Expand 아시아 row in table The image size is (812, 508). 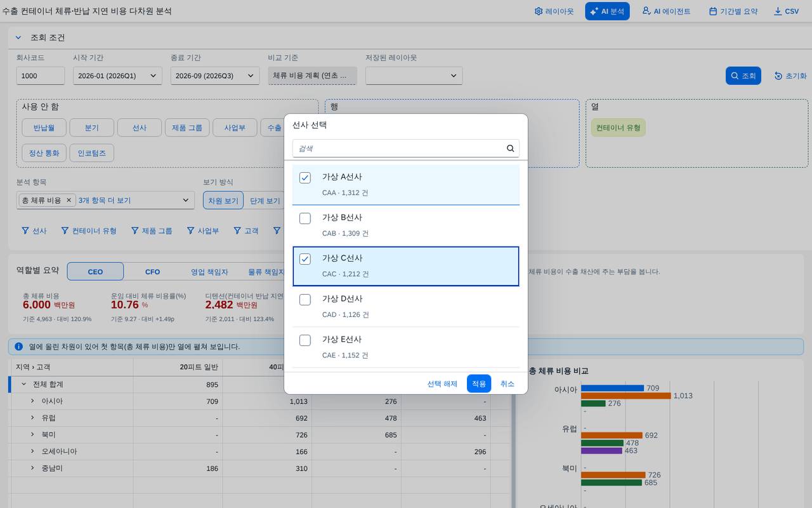click(x=32, y=401)
